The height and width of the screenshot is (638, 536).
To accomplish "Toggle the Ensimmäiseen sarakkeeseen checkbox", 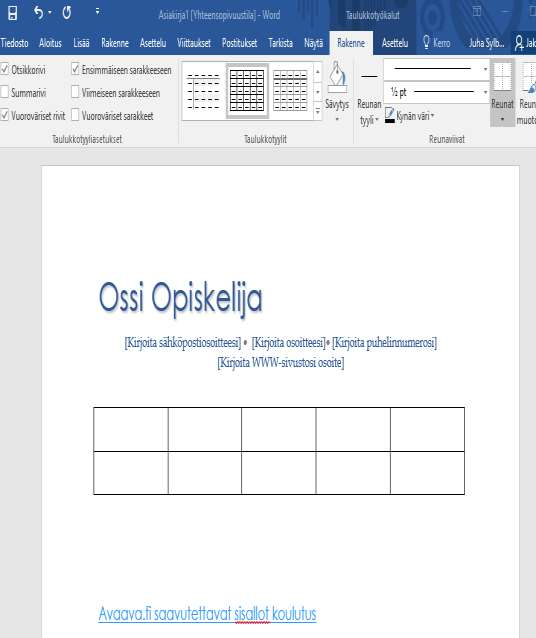I will [75, 69].
